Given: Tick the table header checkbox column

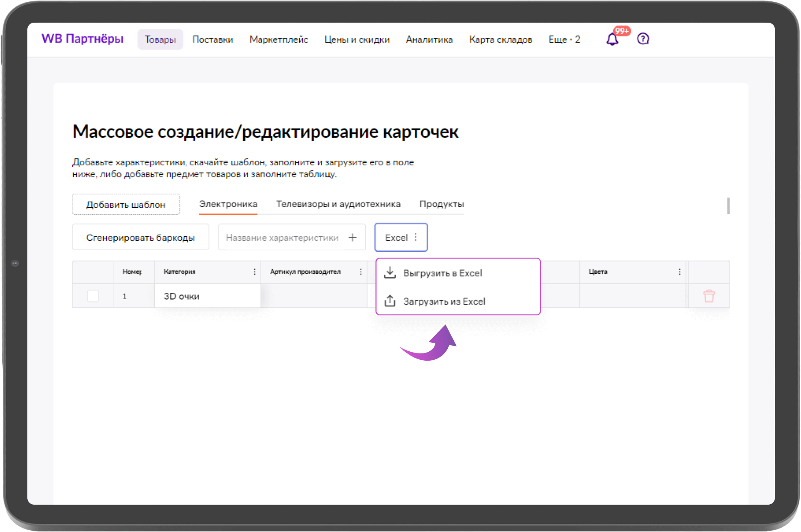Looking at the screenshot, I should tap(93, 272).
